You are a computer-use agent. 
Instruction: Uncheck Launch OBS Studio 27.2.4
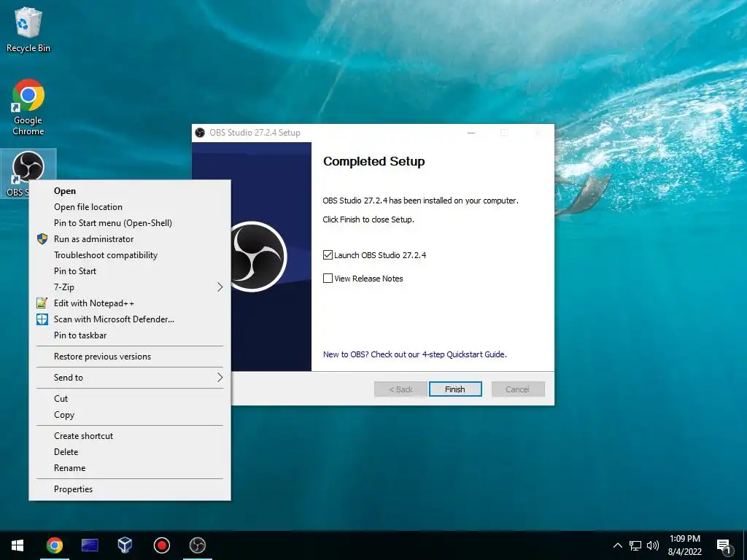tap(328, 254)
